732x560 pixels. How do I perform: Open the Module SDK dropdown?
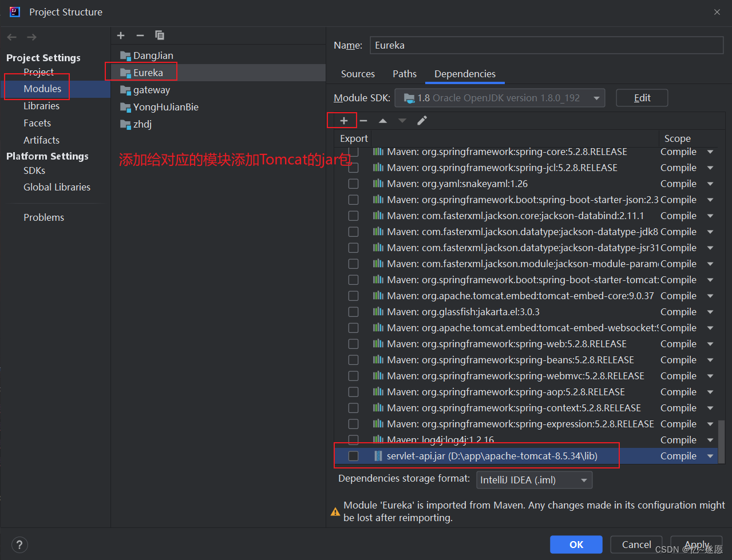500,98
